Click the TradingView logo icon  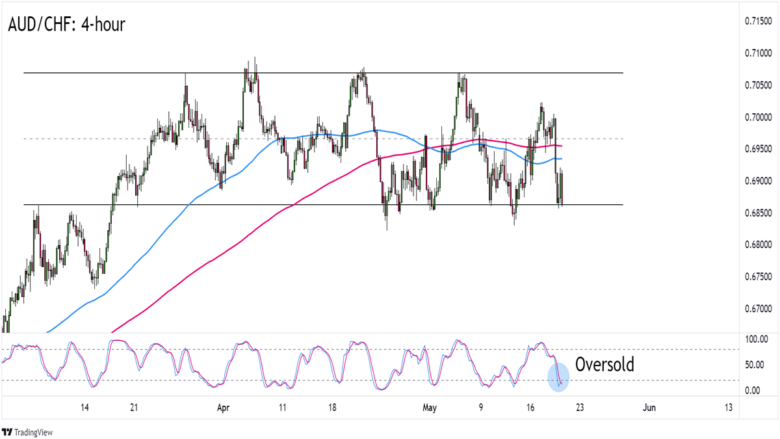7,432
